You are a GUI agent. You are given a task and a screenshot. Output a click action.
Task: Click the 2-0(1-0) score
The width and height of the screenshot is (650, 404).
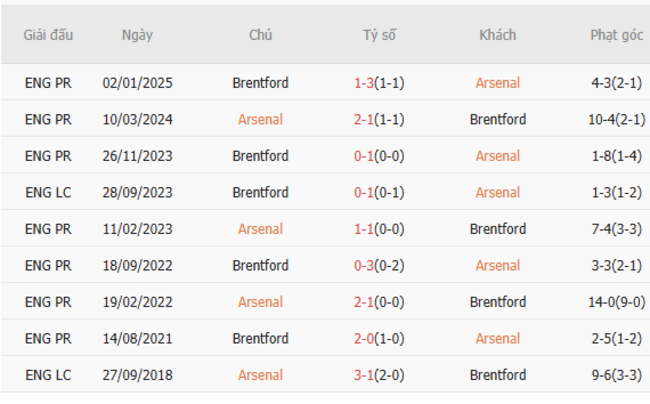tap(379, 339)
